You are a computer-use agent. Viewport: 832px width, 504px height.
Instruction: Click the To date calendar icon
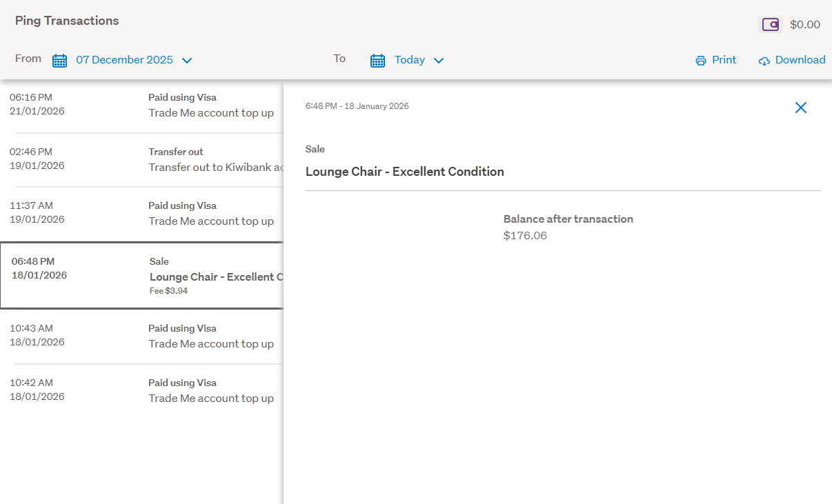(x=377, y=61)
